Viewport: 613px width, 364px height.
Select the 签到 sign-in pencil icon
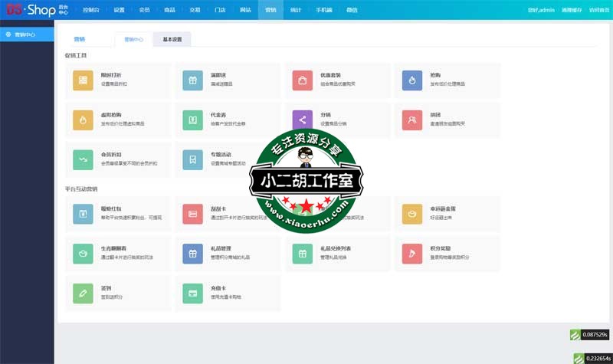pyautogui.click(x=83, y=293)
